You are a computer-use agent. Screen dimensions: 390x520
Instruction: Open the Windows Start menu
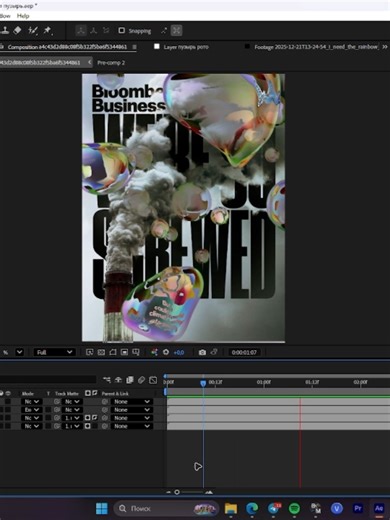pyautogui.click(x=102, y=509)
